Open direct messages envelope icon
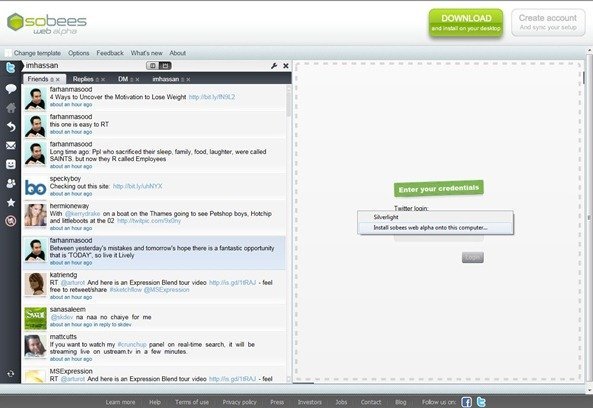Viewport: 593px width, 408px height. [x=11, y=146]
